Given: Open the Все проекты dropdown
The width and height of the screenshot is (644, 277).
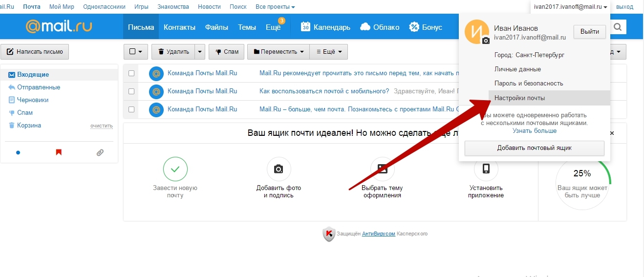Looking at the screenshot, I should (x=275, y=7).
